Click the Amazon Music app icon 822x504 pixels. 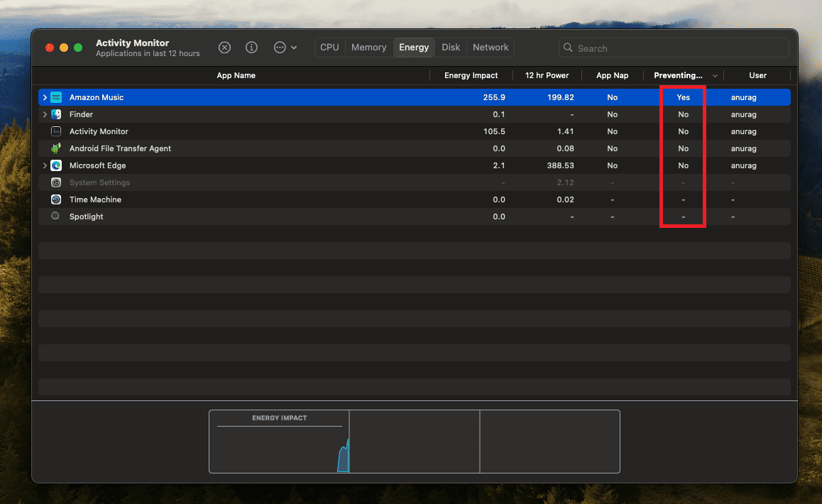[56, 97]
